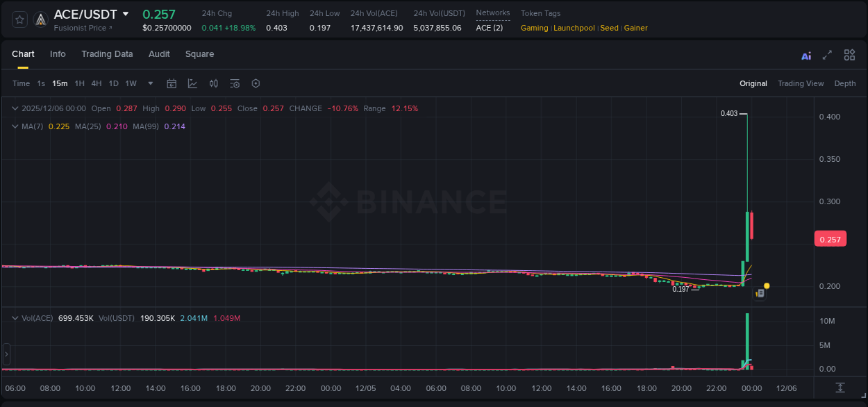Image resolution: width=868 pixels, height=407 pixels.
Task: Switch to the Trading Data tab
Action: point(107,53)
